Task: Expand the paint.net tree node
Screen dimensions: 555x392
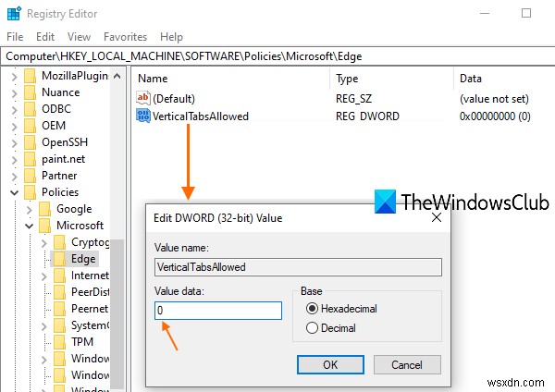Action: (x=14, y=159)
